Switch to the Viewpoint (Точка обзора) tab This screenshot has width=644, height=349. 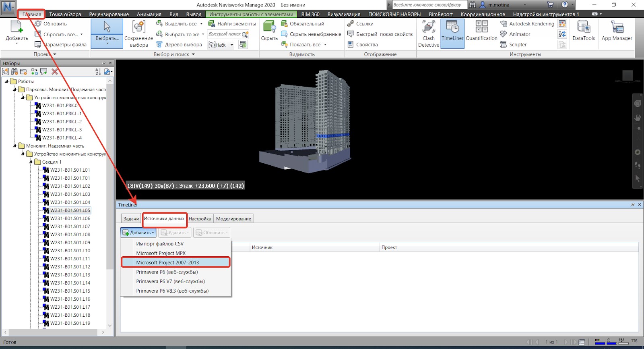(65, 14)
